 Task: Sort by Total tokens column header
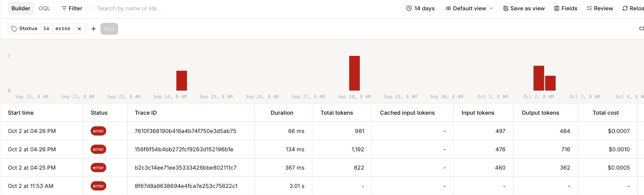click(x=336, y=113)
